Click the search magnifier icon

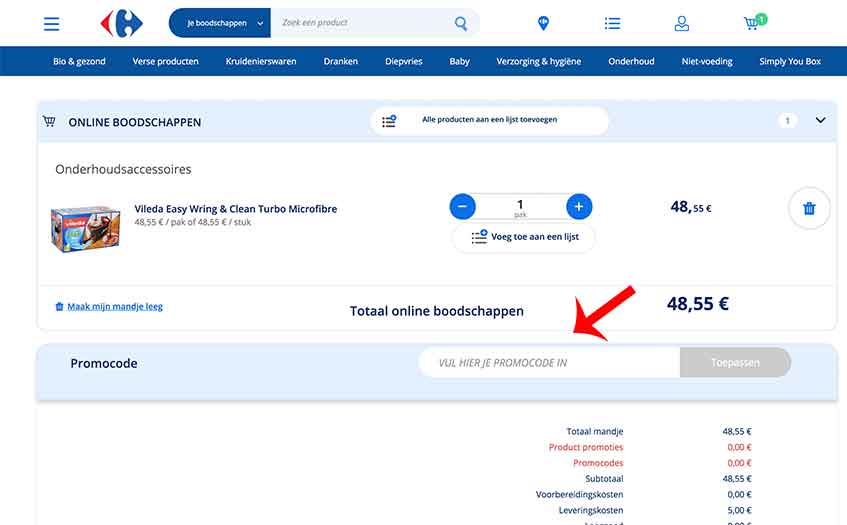pos(461,23)
